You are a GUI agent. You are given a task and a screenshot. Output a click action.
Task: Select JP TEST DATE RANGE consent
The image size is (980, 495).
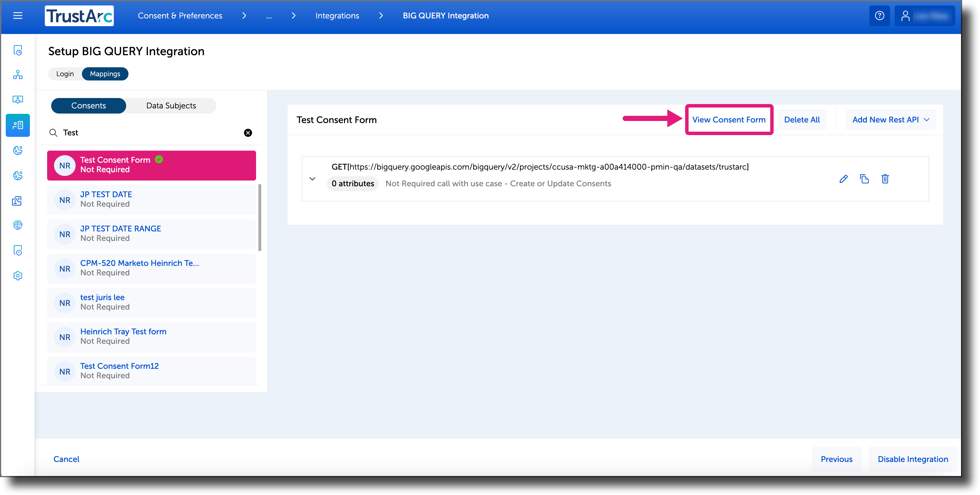coord(151,234)
